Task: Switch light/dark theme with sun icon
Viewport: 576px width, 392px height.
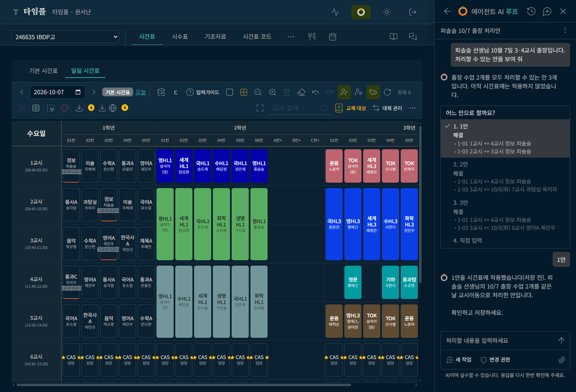Action: coord(387,12)
